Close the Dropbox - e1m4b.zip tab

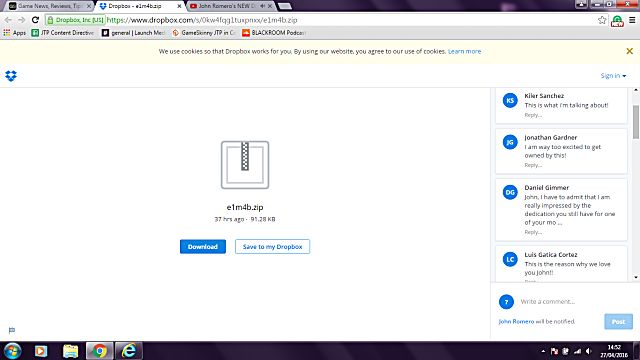pyautogui.click(x=179, y=6)
